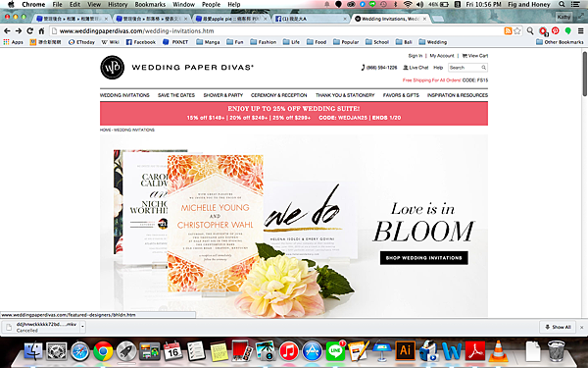Open the Thank You & Stationery nav item
This screenshot has height=368, width=588.
click(x=345, y=95)
